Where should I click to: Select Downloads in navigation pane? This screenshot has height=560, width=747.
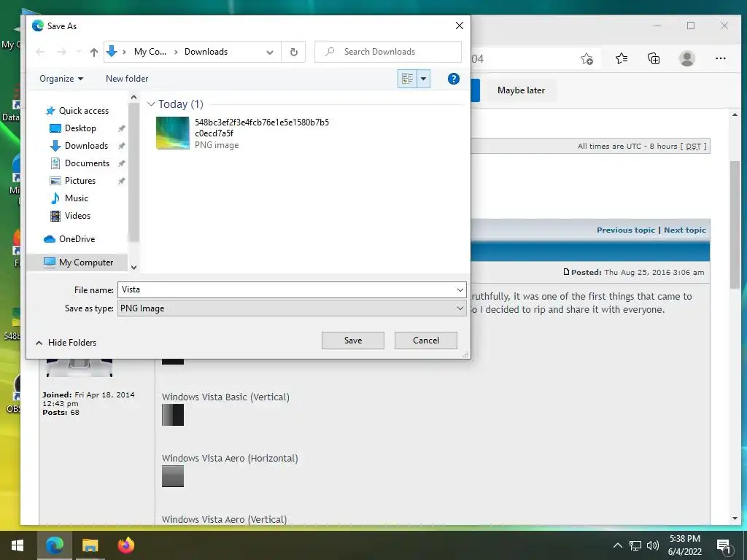[86, 146]
